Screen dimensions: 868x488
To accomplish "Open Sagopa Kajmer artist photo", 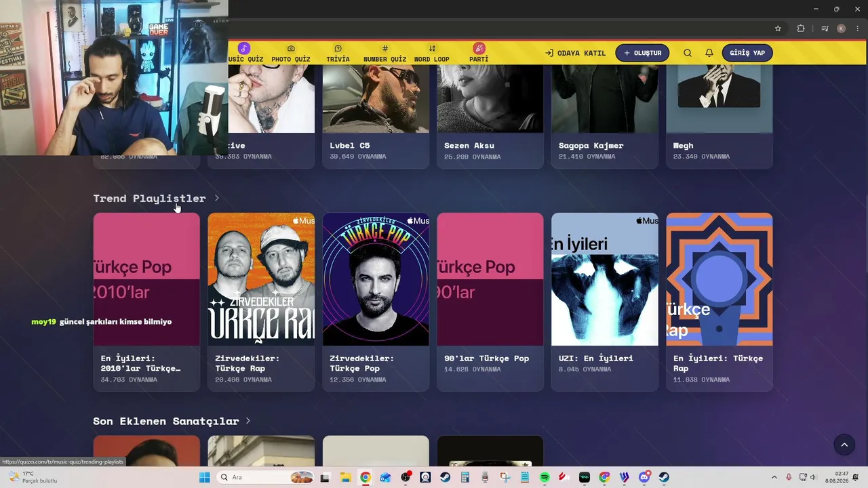I will pos(605,100).
